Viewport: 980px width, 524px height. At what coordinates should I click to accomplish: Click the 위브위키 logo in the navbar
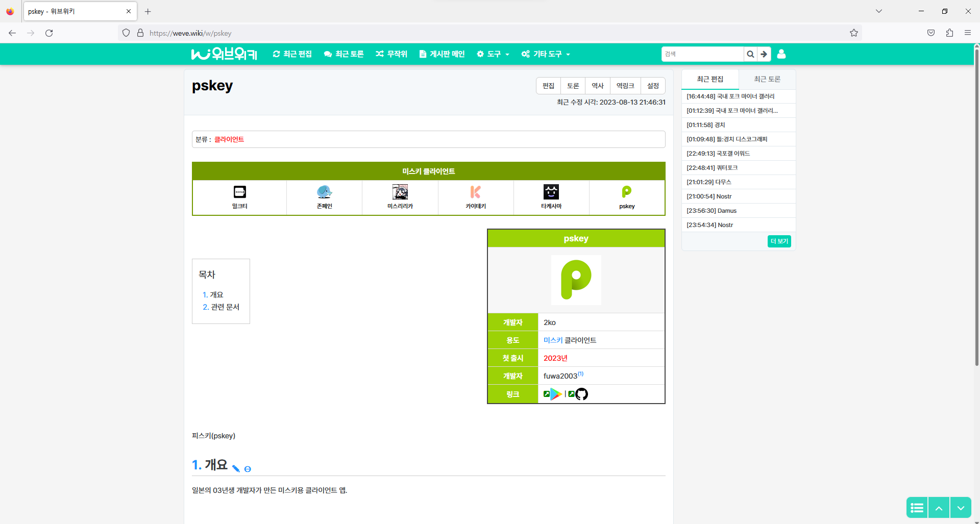coord(224,54)
